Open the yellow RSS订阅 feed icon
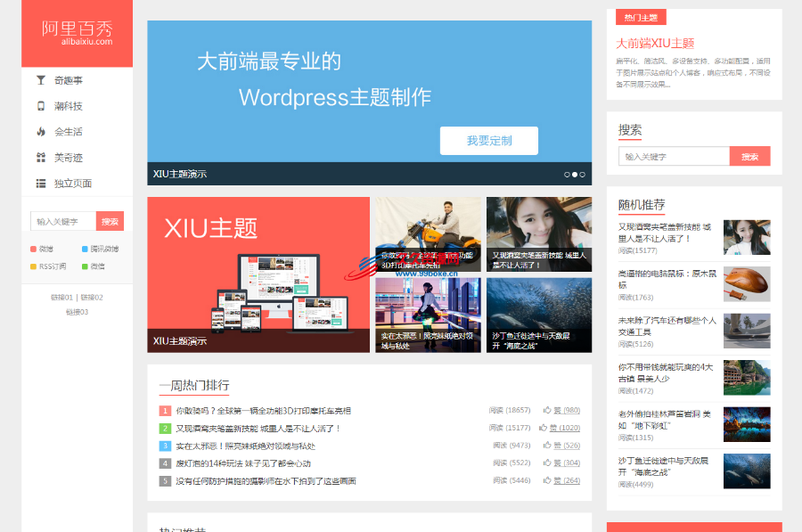Viewport: 802px width, 532px height. pyautogui.click(x=33, y=266)
